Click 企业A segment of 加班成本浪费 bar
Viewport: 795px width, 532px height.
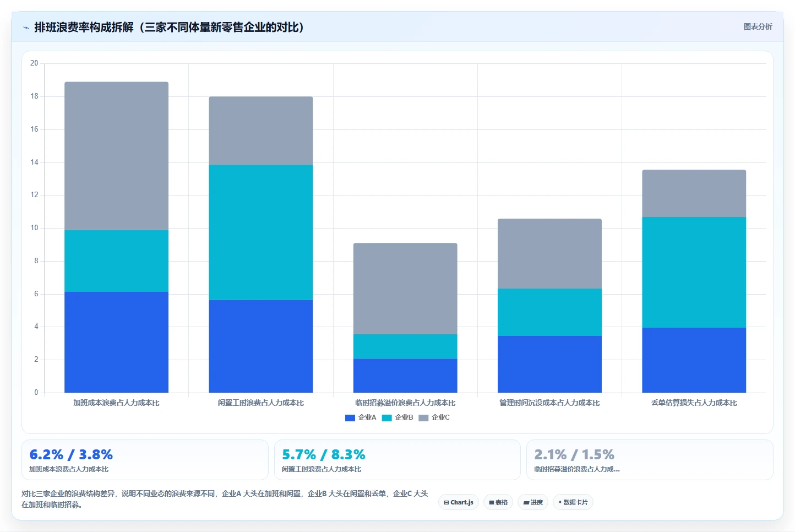click(x=116, y=342)
